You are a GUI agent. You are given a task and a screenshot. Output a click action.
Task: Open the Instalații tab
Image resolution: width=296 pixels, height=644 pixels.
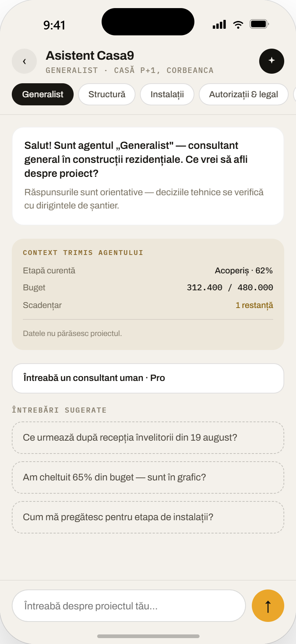[167, 94]
